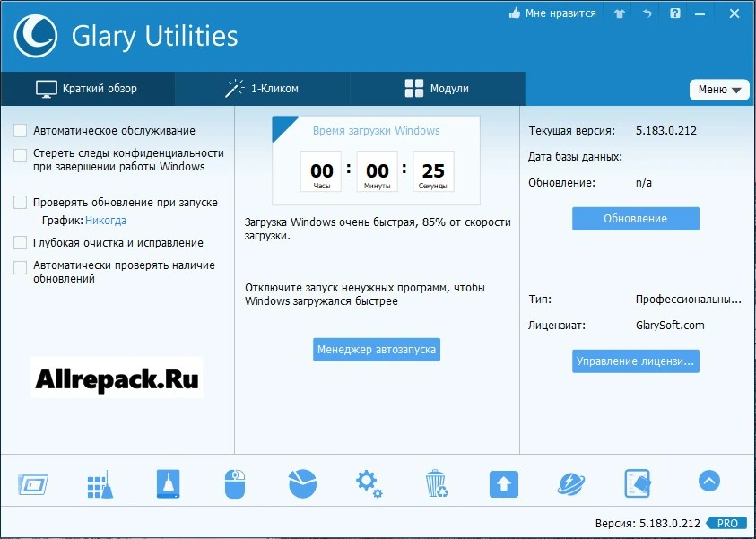The image size is (756, 539).
Task: Click the 'Обновление' button
Action: pos(636,219)
